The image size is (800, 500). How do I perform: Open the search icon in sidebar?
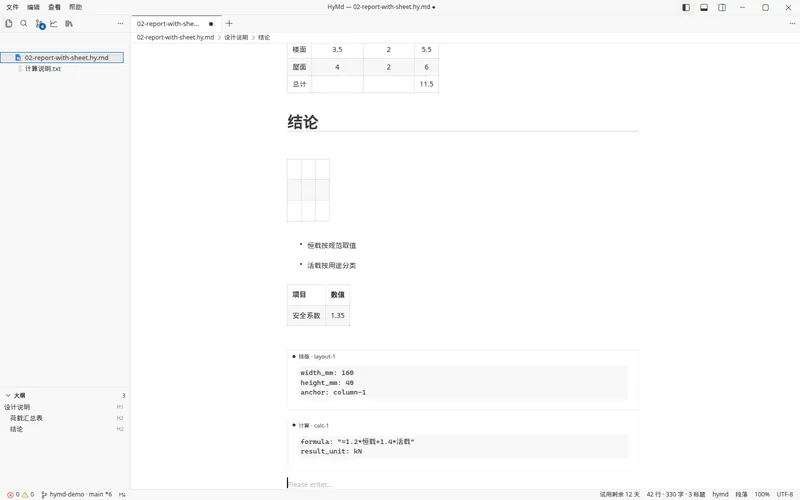(x=23, y=23)
